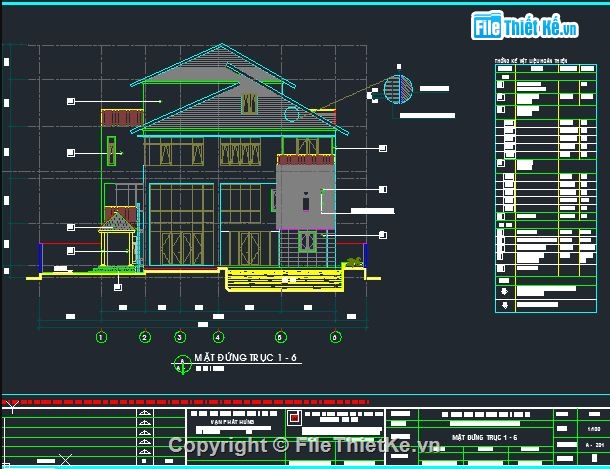Viewport: 610px width, 469px height.
Task: Select grid axis bubble number 2
Action: point(145,337)
